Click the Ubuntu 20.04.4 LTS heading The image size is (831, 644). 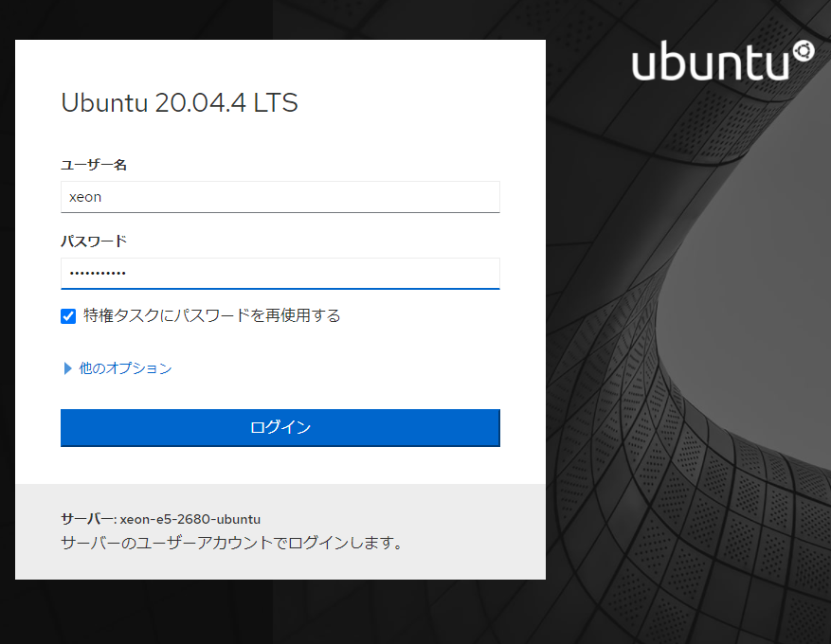tap(180, 102)
